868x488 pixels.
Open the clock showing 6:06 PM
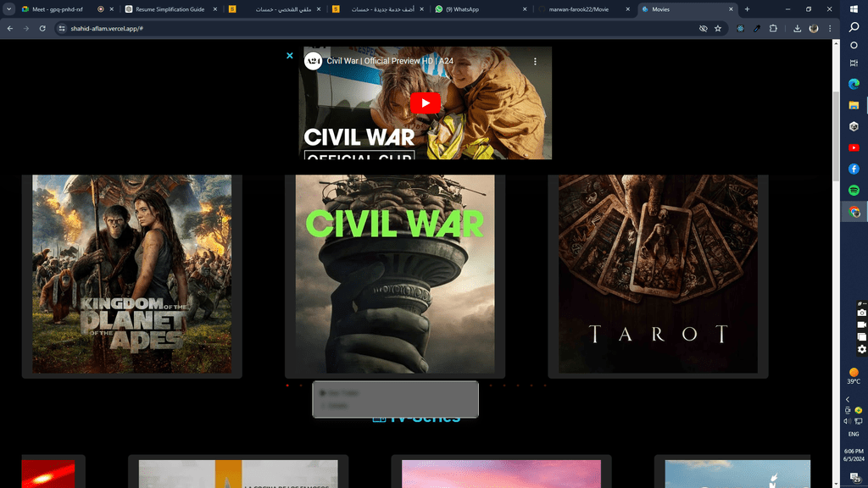854,455
